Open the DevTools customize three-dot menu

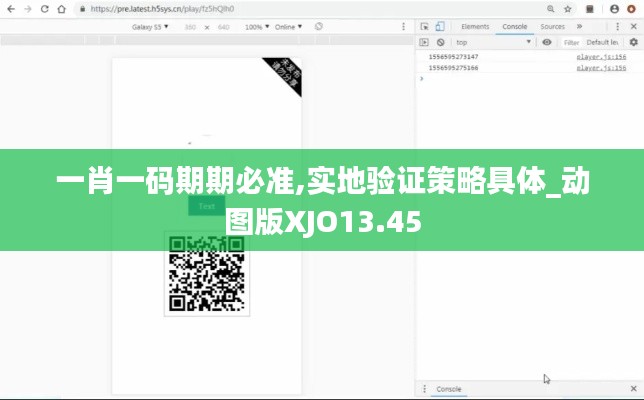coord(617,27)
